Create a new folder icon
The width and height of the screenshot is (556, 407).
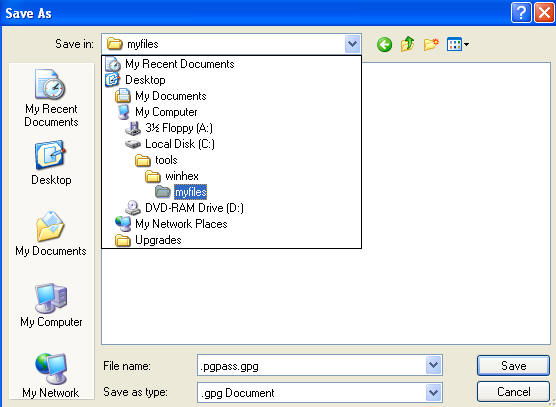431,44
